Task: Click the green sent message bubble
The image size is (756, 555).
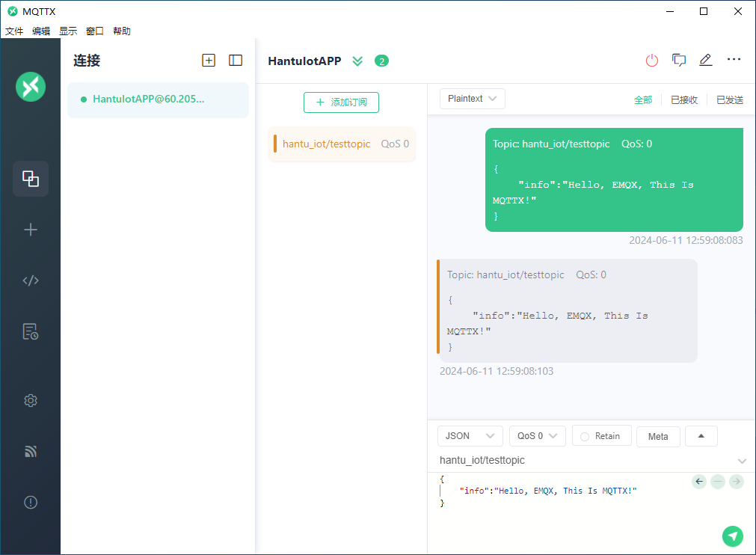Action: tap(614, 180)
